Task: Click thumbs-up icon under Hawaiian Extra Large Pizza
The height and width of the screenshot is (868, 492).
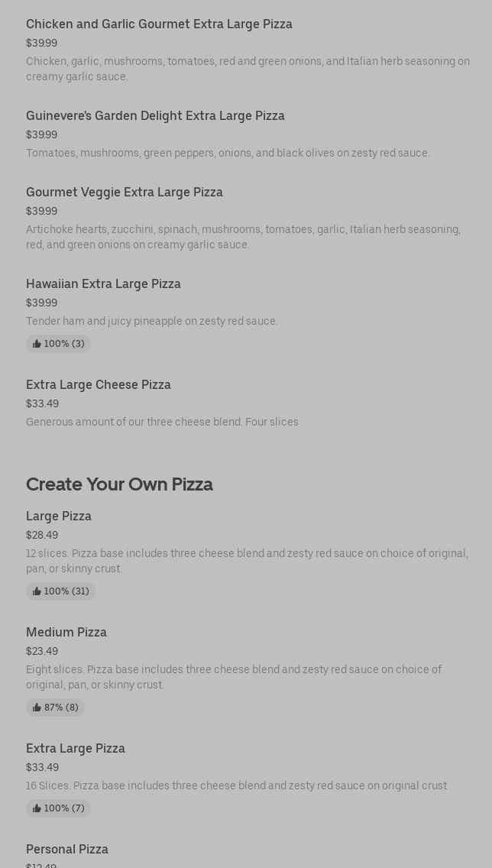Action: [37, 344]
